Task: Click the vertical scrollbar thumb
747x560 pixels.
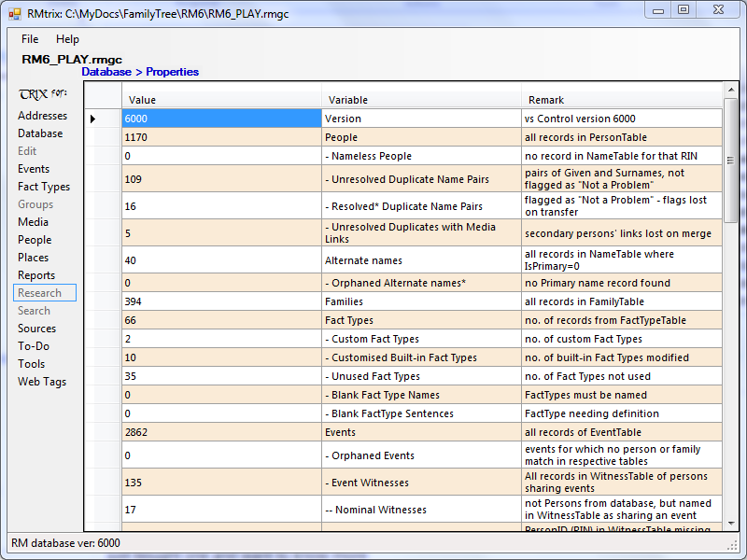Action: coord(731,161)
